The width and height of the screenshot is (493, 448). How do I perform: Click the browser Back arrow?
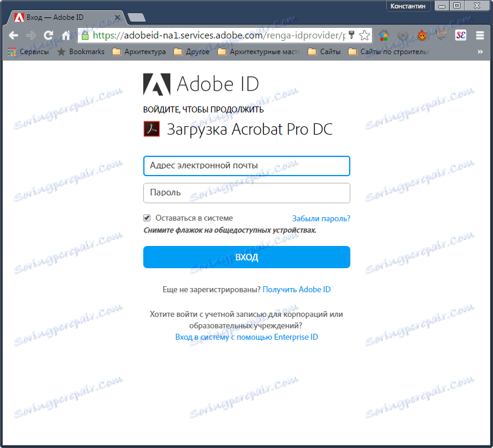[13, 35]
